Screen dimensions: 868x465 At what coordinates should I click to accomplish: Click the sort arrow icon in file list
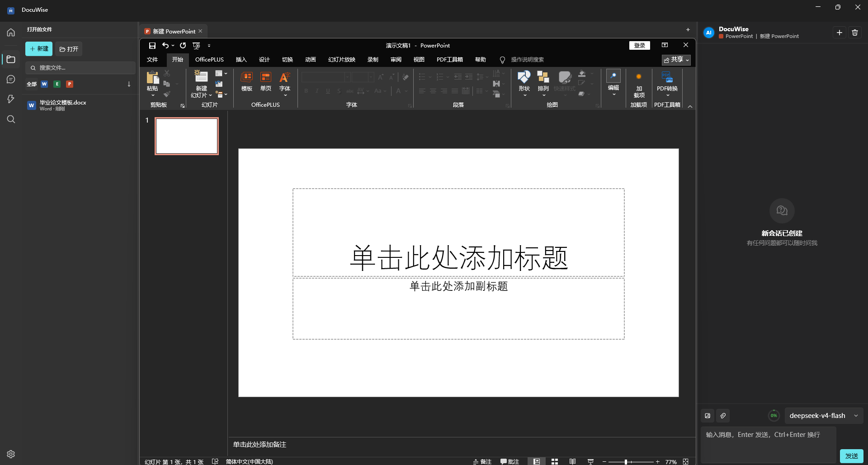pyautogui.click(x=129, y=84)
